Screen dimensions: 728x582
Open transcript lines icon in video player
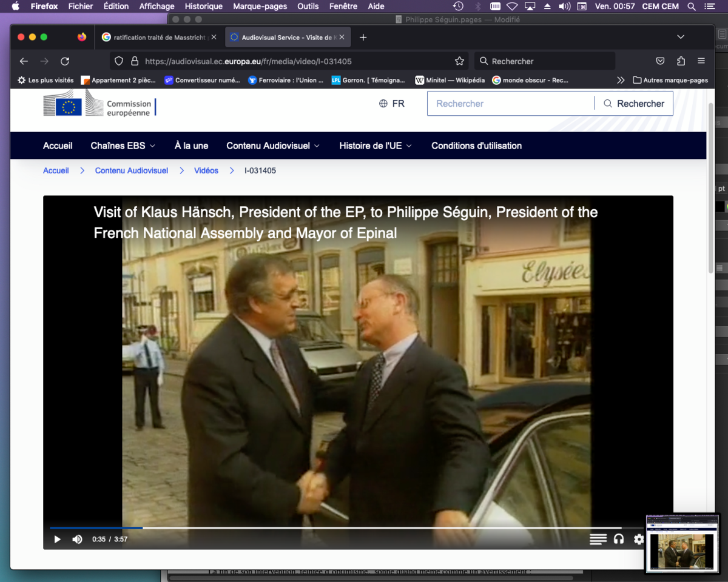598,539
